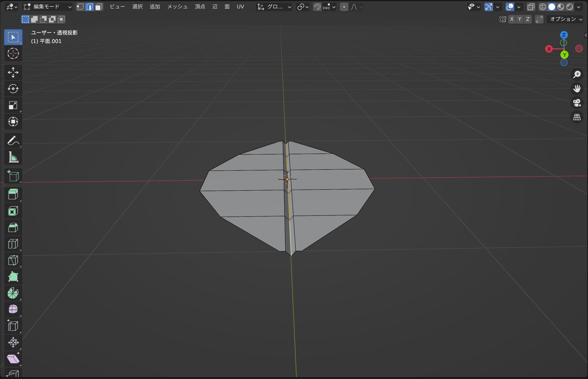Switch perspective/orthographic with grid icon
The width and height of the screenshot is (588, 379).
pos(577,117)
